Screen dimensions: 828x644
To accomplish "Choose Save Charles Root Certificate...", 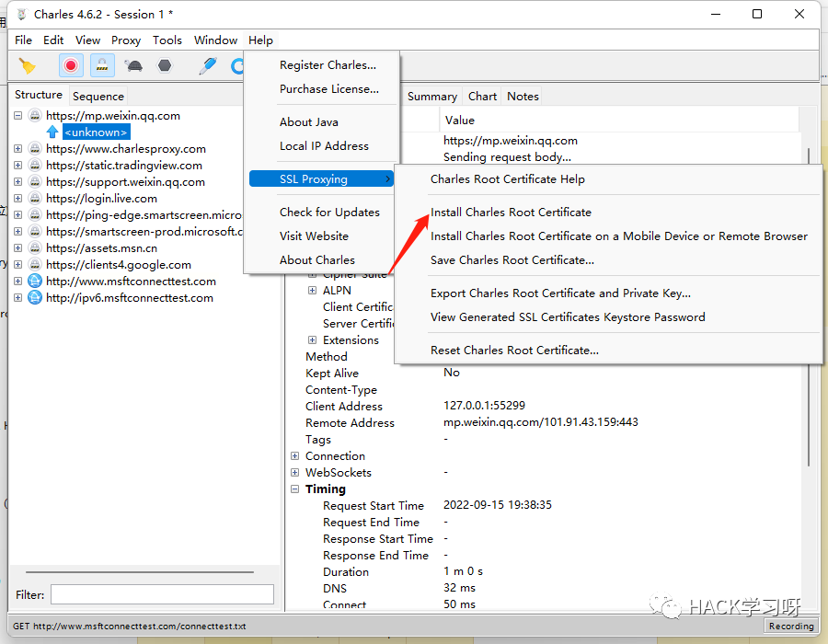I will (512, 260).
